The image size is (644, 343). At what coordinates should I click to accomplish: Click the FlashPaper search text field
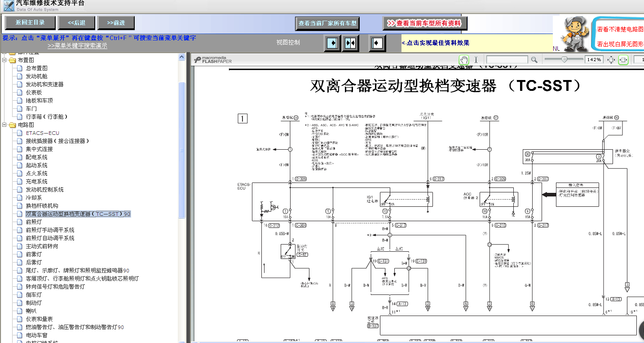tap(507, 59)
